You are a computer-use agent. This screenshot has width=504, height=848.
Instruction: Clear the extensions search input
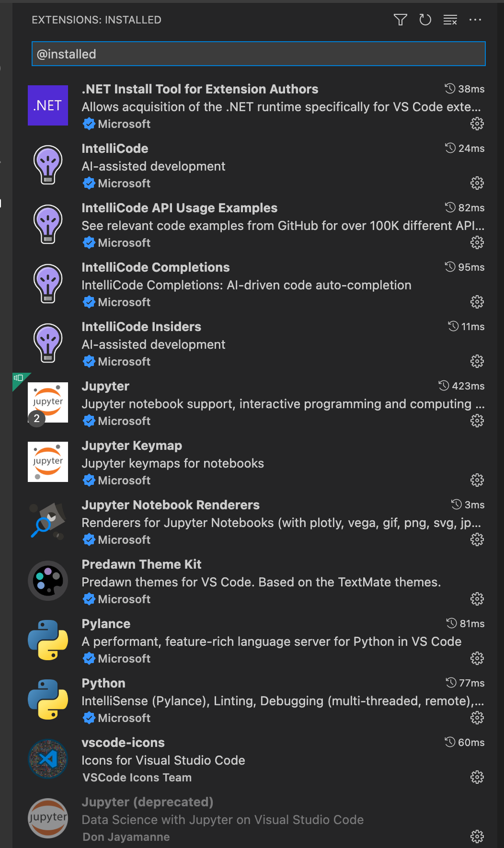click(x=450, y=20)
